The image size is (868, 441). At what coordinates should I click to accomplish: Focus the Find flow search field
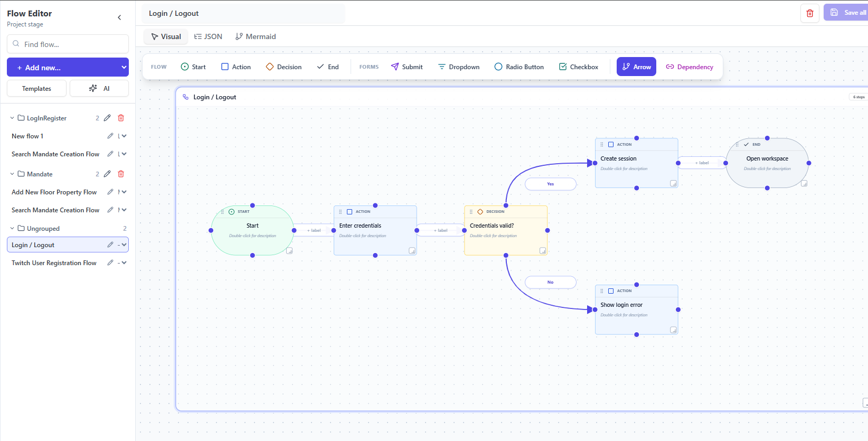pos(68,44)
